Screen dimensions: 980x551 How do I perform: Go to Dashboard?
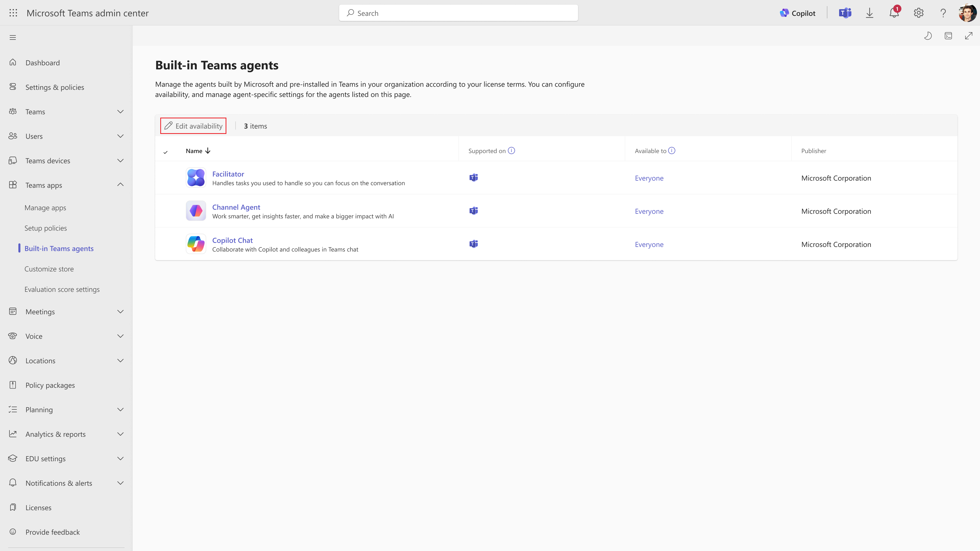(43, 63)
